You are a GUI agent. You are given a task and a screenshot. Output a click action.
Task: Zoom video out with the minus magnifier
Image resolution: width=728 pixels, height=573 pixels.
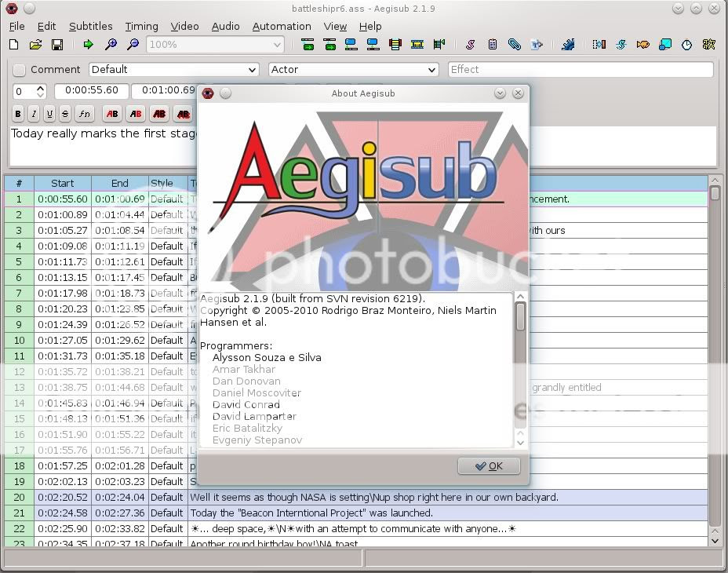point(133,45)
